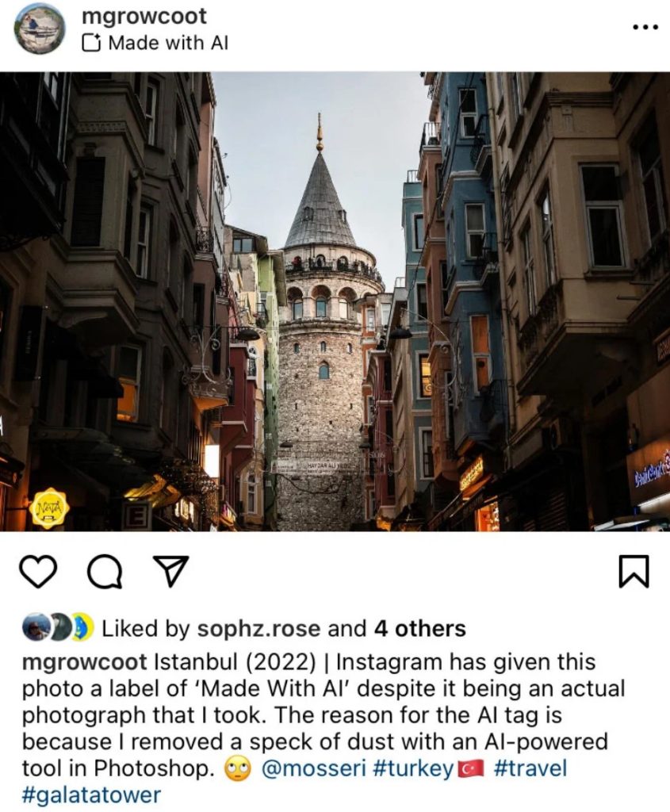The width and height of the screenshot is (670, 812).
Task: Open the #galatatower hashtag
Action: pyautogui.click(x=92, y=795)
